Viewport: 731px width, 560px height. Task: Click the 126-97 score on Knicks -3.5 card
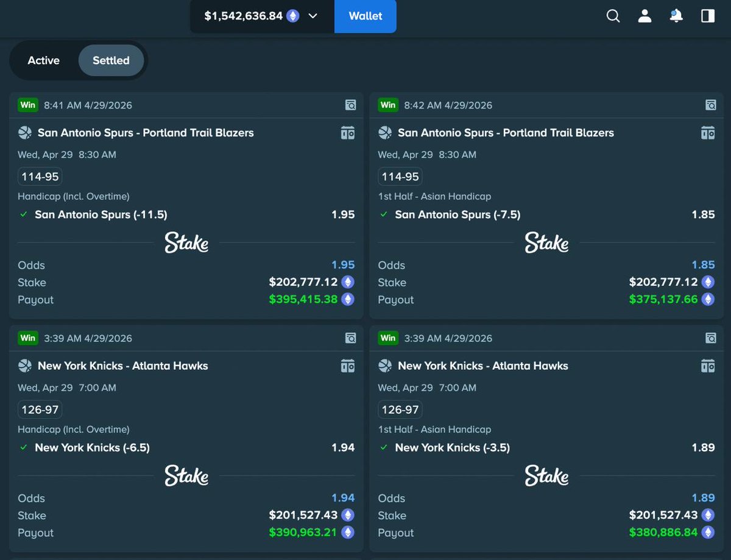click(x=400, y=409)
